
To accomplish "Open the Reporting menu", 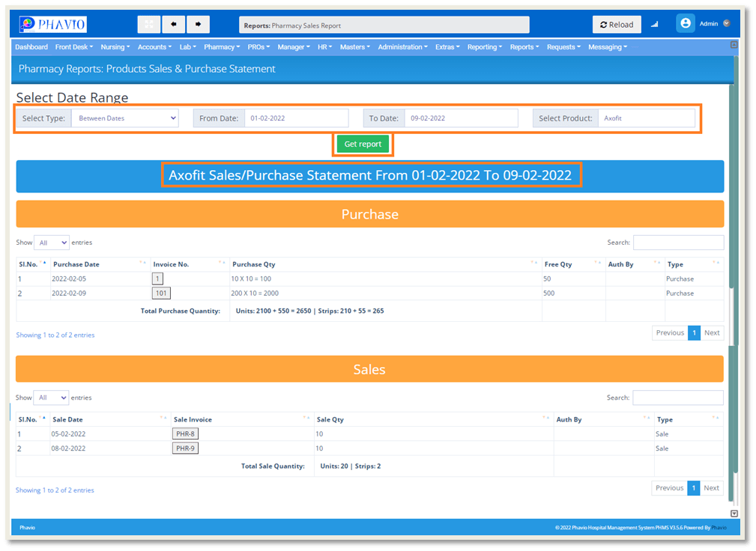I will pos(485,46).
